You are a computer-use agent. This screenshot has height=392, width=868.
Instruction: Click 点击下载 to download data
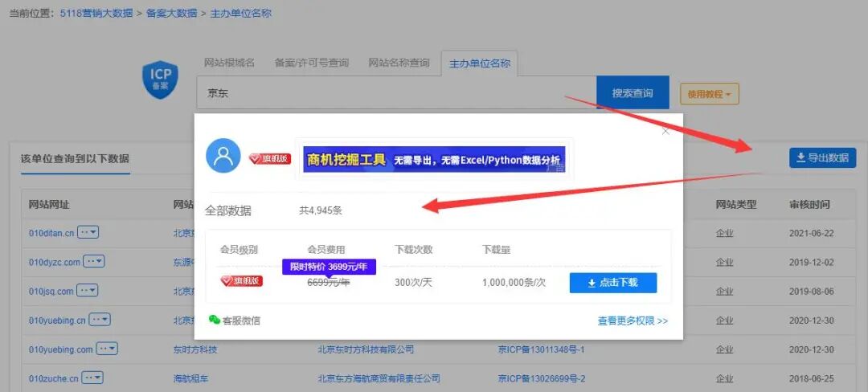[612, 283]
